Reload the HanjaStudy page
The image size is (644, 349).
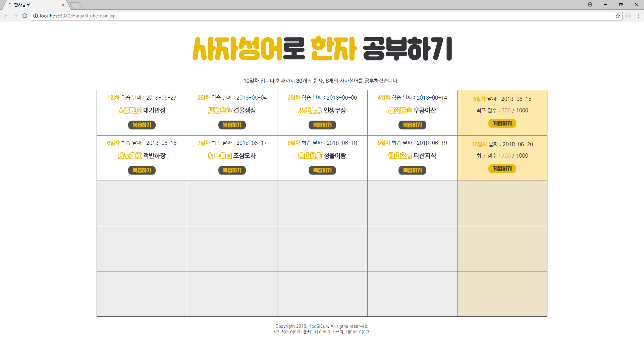pos(25,15)
